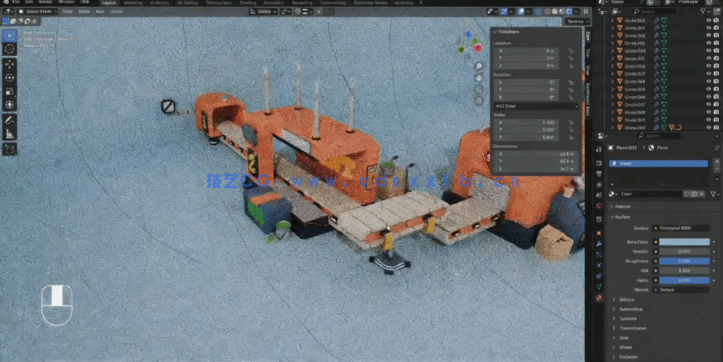
Task: Activate the Add Cube tool
Action: pyautogui.click(x=10, y=149)
